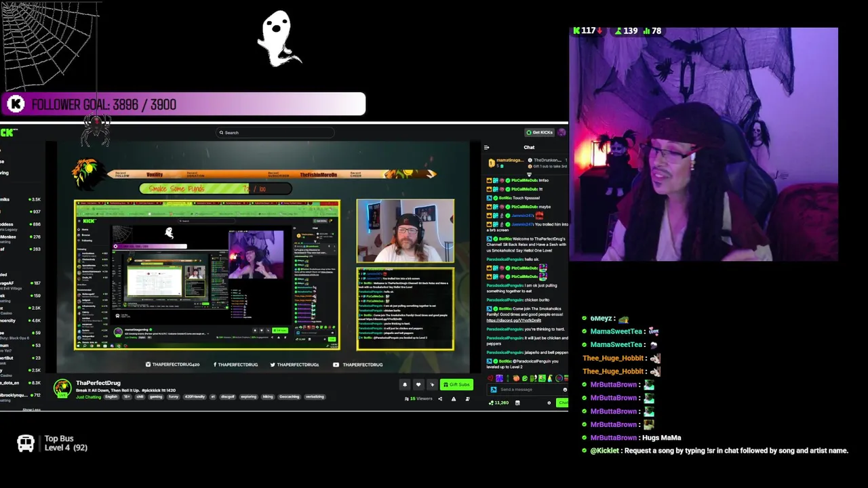Click the 11,260 channel points balance
Screen dimensions: 868x488
pos(499,403)
